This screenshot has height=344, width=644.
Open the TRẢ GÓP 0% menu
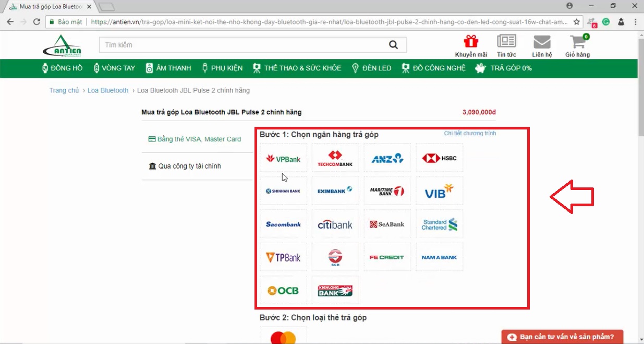(504, 68)
